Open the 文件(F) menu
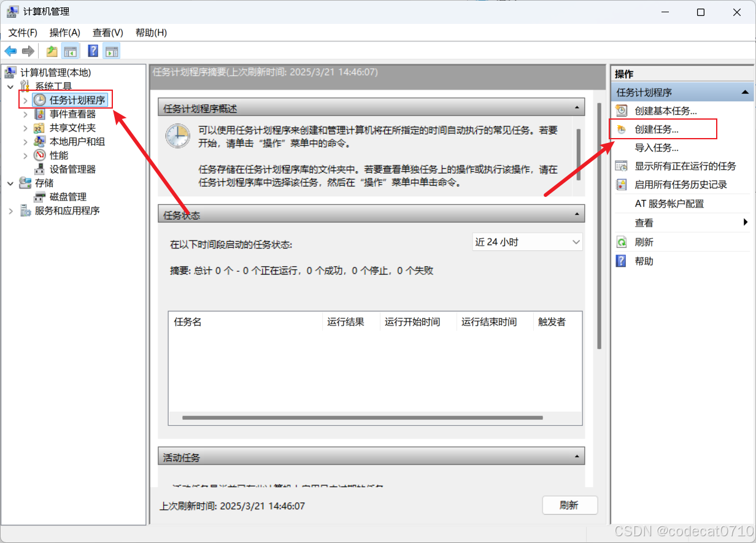Image resolution: width=756 pixels, height=543 pixels. 23,33
